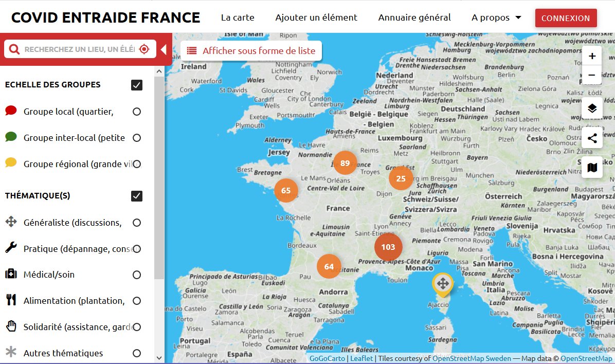Click the Alimentation fork and knife icon
This screenshot has width=615, height=364.
coord(11,300)
